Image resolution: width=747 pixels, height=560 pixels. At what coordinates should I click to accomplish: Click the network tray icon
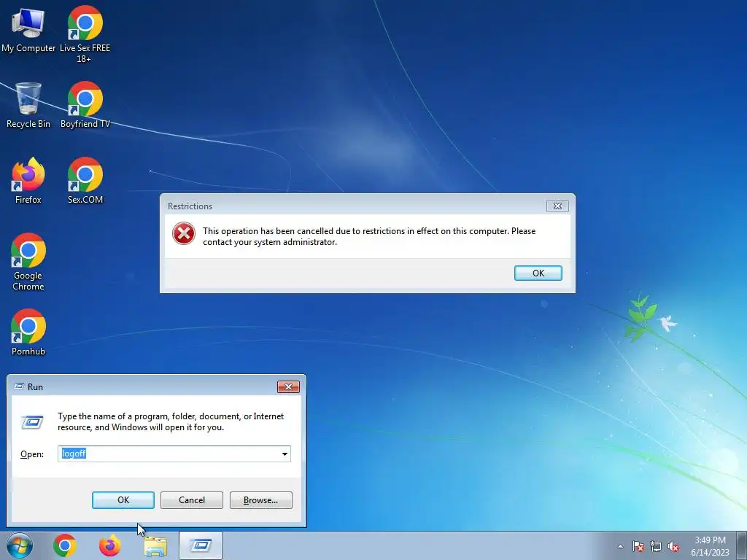656,546
